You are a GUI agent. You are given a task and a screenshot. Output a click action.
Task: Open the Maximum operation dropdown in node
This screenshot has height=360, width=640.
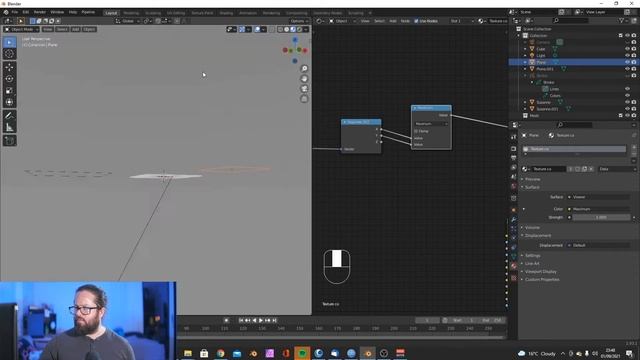tap(431, 124)
